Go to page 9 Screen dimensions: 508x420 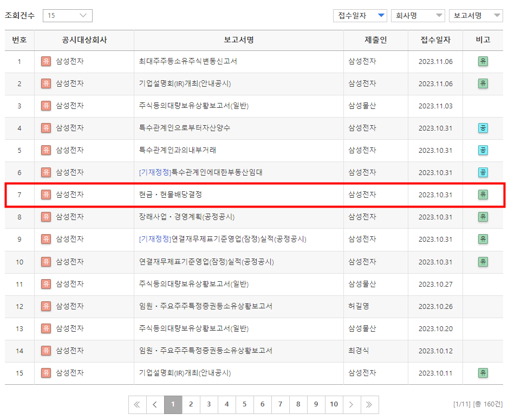click(x=316, y=404)
